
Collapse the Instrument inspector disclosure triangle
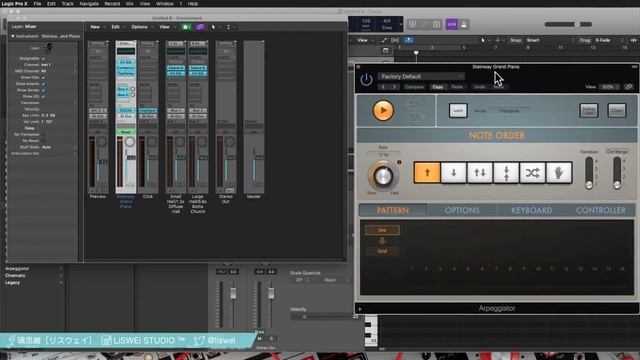(13, 36)
